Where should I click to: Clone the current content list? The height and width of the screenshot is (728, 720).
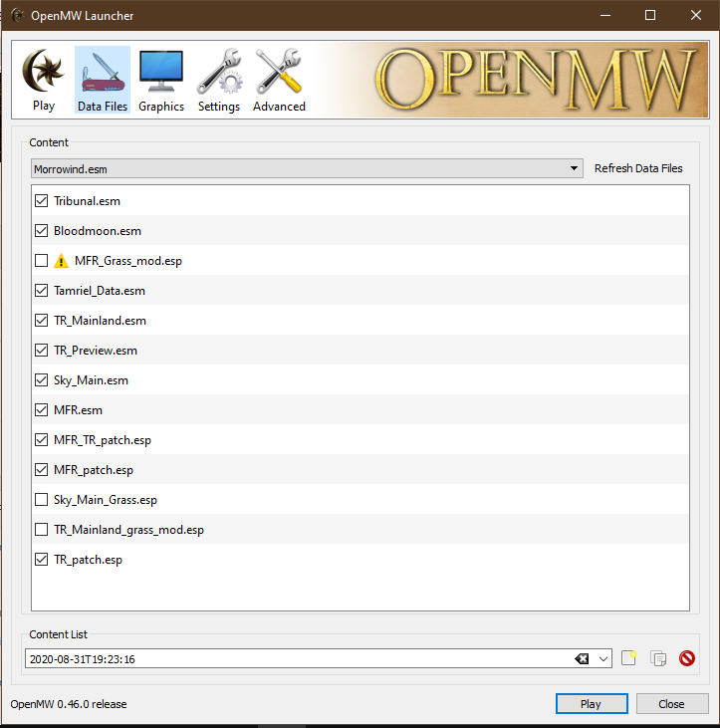click(658, 658)
